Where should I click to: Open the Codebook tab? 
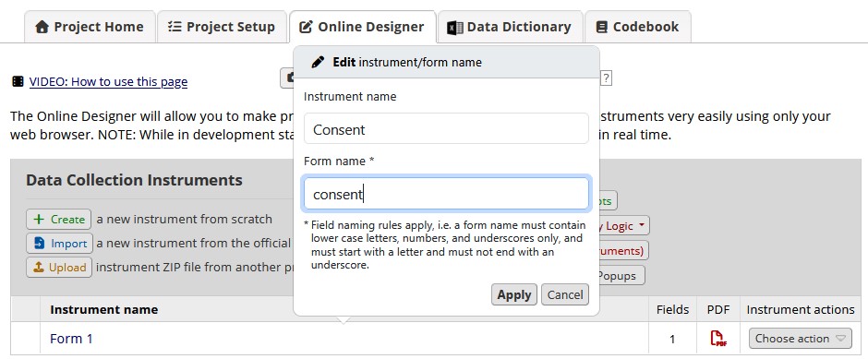637,27
